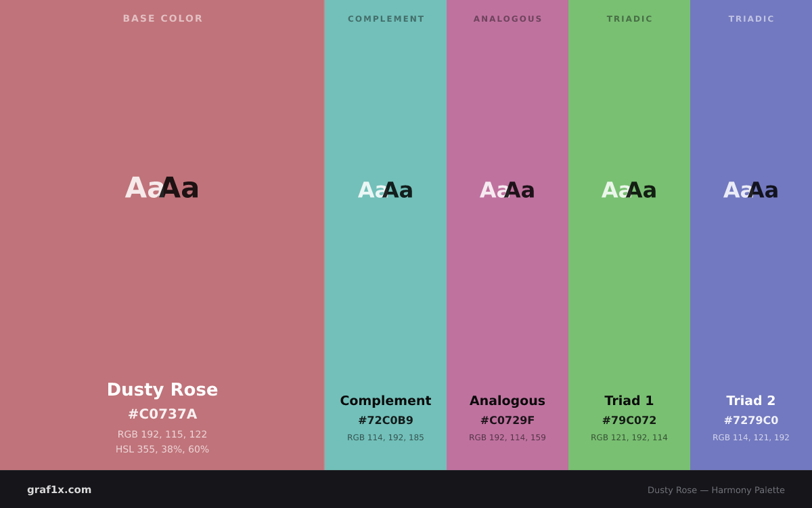Click the #7279C0 hex code
This screenshot has height=508, width=812.
pos(751,421)
